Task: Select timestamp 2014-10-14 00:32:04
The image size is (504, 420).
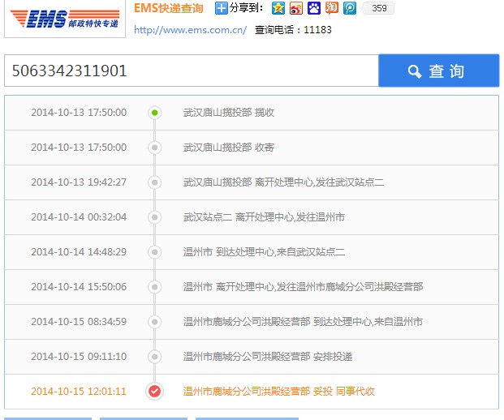Action: pos(79,217)
